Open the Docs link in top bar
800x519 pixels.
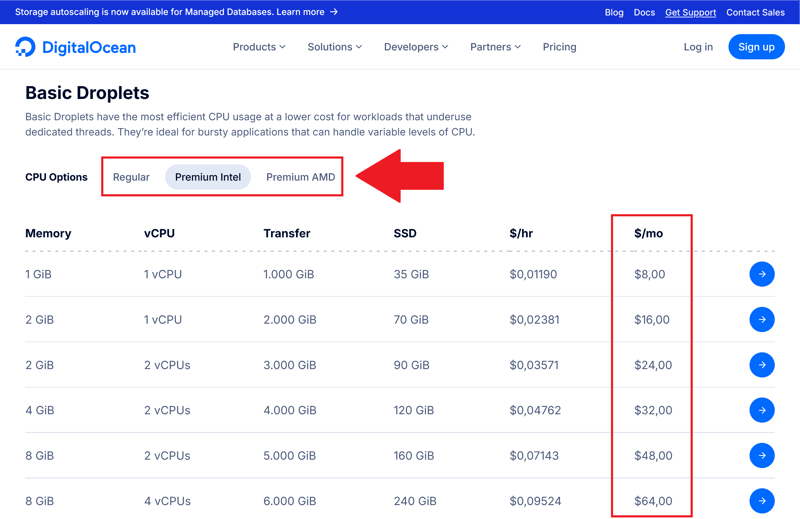tap(644, 12)
